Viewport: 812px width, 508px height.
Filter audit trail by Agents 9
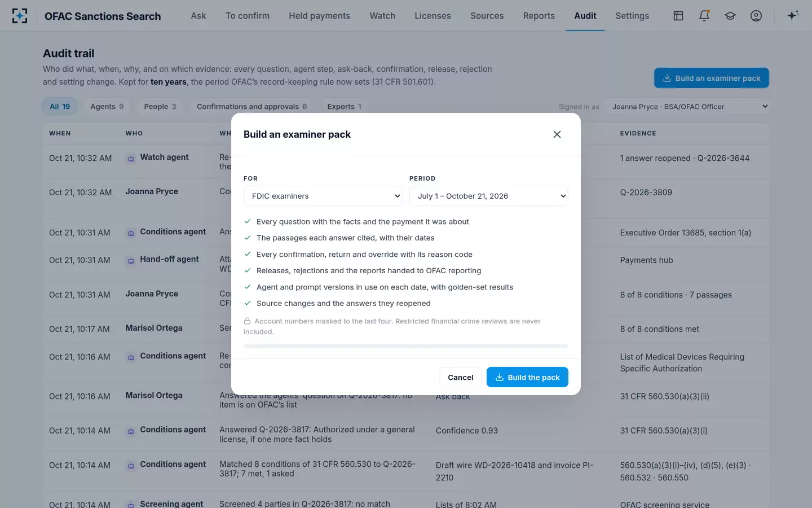coord(107,107)
